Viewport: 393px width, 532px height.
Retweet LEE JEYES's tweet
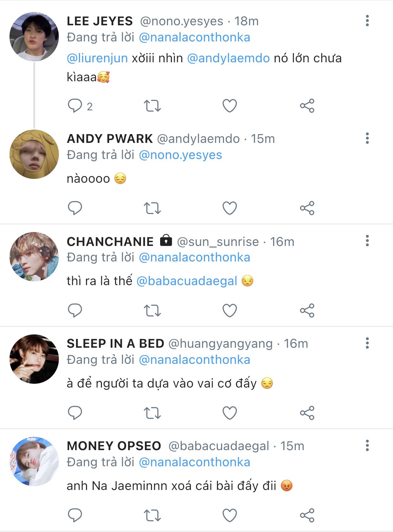point(152,106)
